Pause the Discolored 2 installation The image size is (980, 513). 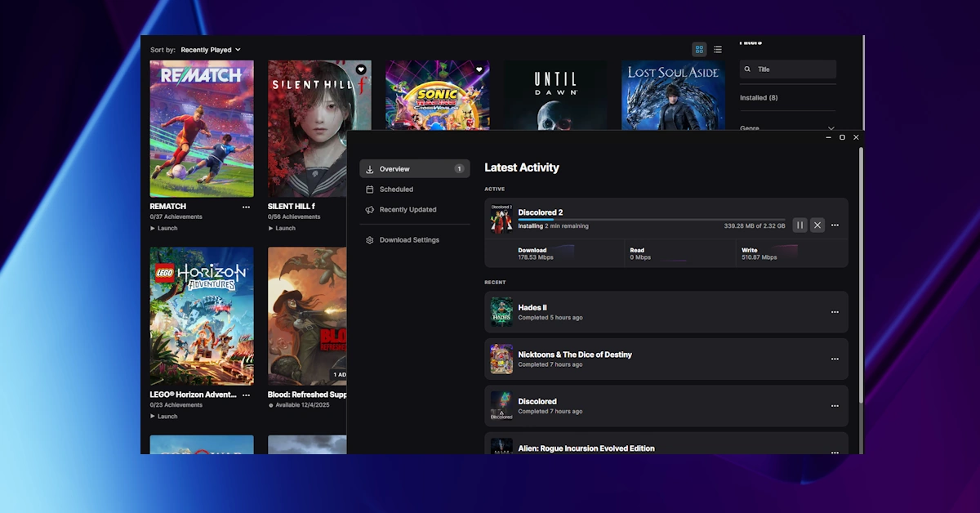click(800, 225)
